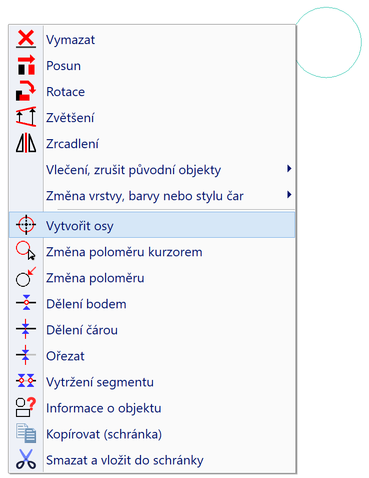Click the Vytržení segmentu icon
Screen dimensions: 369x478
point(26,381)
